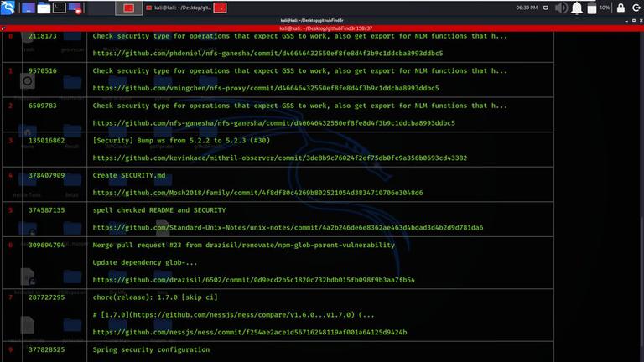644x362 pixels.
Task: Click the terminal window menu icon at top-left corner
Action: coord(3,28)
